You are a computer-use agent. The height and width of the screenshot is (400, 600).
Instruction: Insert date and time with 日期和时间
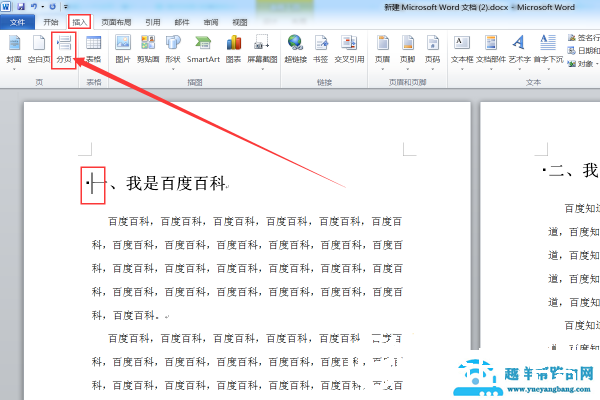coord(584,51)
